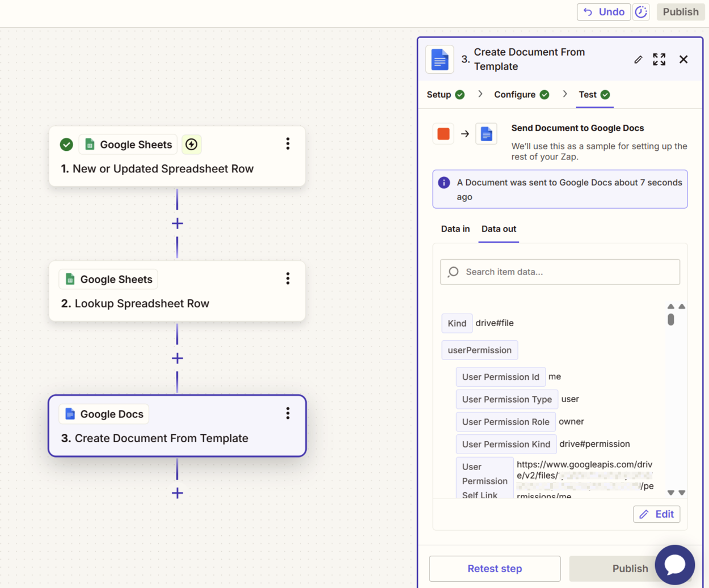Expand the panel to full screen

pos(659,60)
